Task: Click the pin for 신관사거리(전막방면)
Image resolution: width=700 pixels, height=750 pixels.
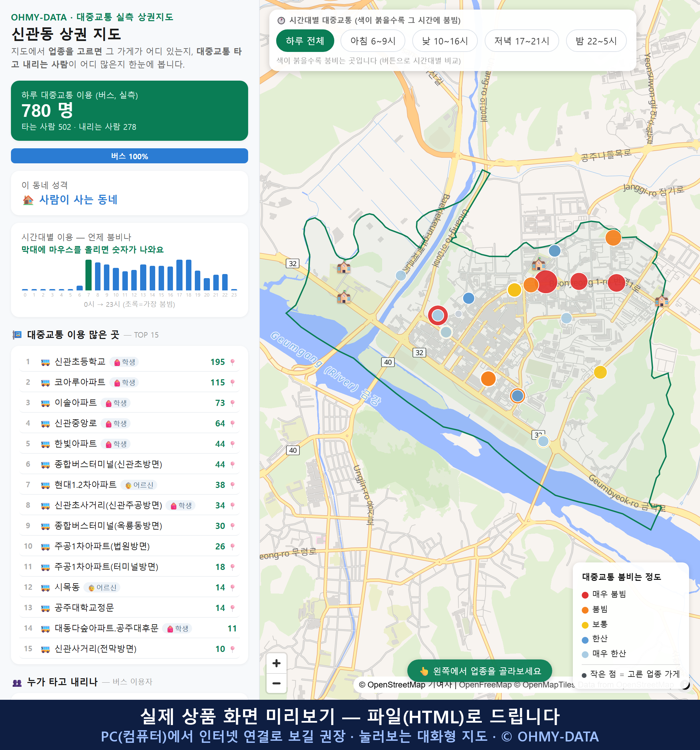Action: coord(232,649)
